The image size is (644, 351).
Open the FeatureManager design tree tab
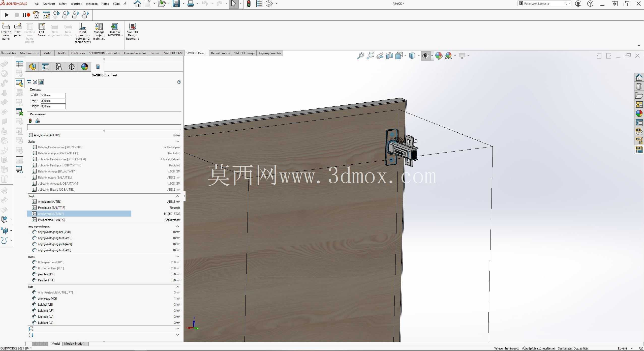click(x=32, y=67)
